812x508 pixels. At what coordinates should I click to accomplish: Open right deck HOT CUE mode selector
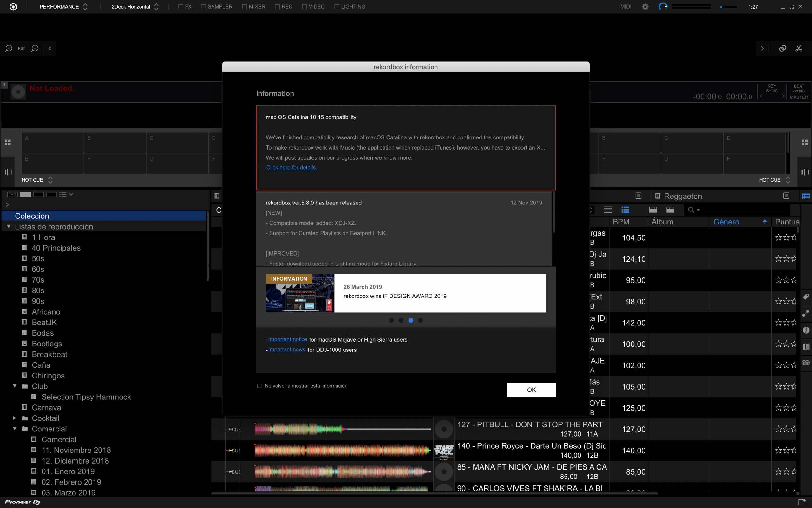pos(775,180)
